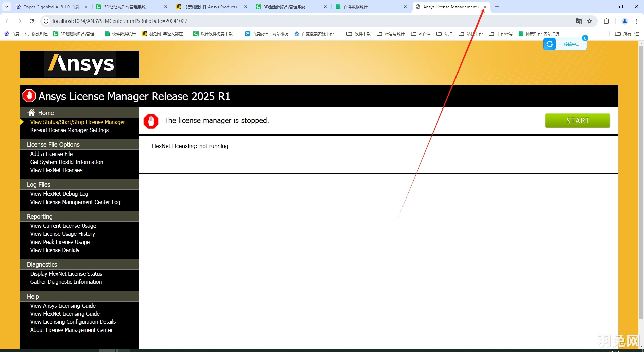Open Get System Hostid Information
This screenshot has height=352, width=644.
point(66,162)
